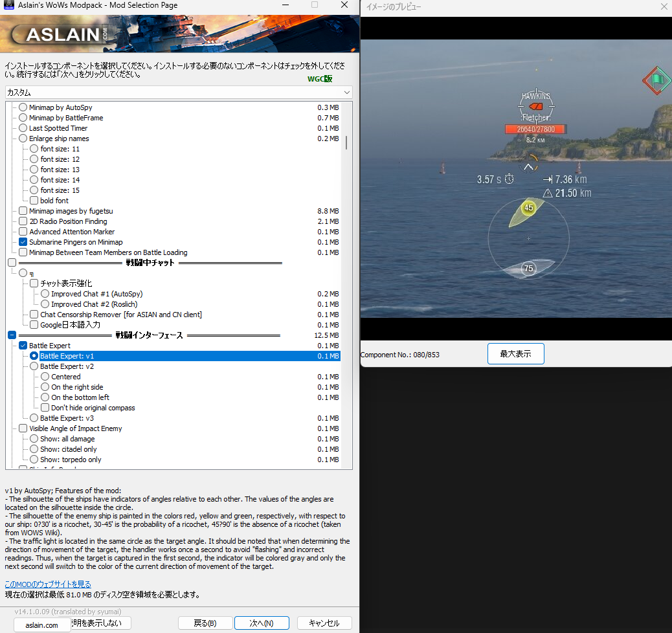
Task: Choose font size: 14 for ship names
Action: pyautogui.click(x=34, y=180)
